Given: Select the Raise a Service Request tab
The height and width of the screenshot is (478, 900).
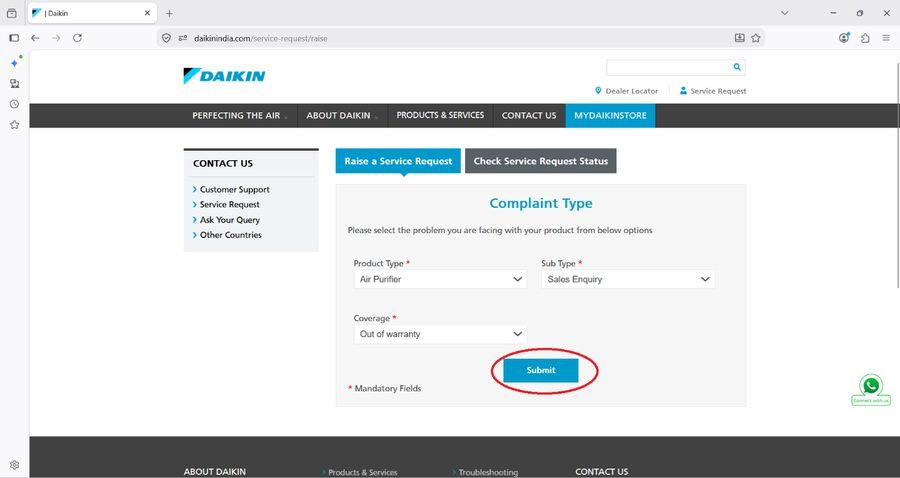Looking at the screenshot, I should point(398,161).
